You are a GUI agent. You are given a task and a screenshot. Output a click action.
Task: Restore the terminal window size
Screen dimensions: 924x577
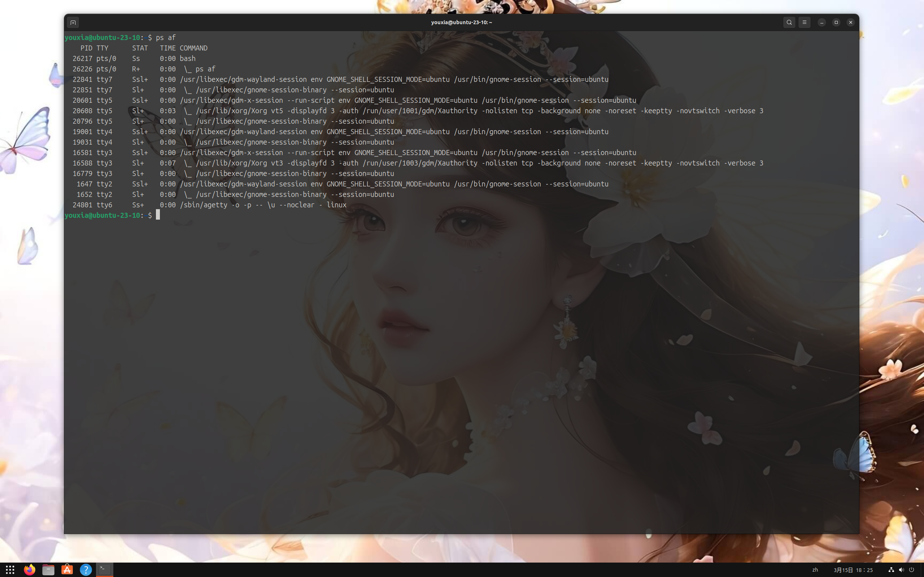[x=836, y=22]
